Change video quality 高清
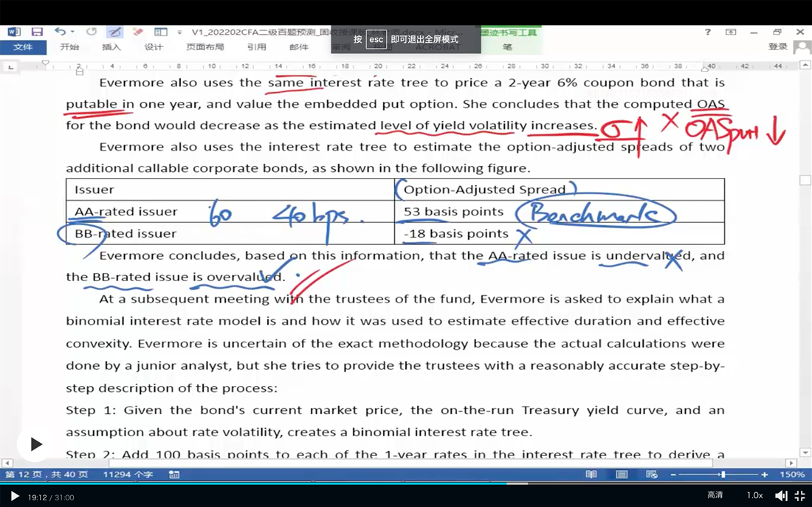The image size is (812, 507). (715, 496)
